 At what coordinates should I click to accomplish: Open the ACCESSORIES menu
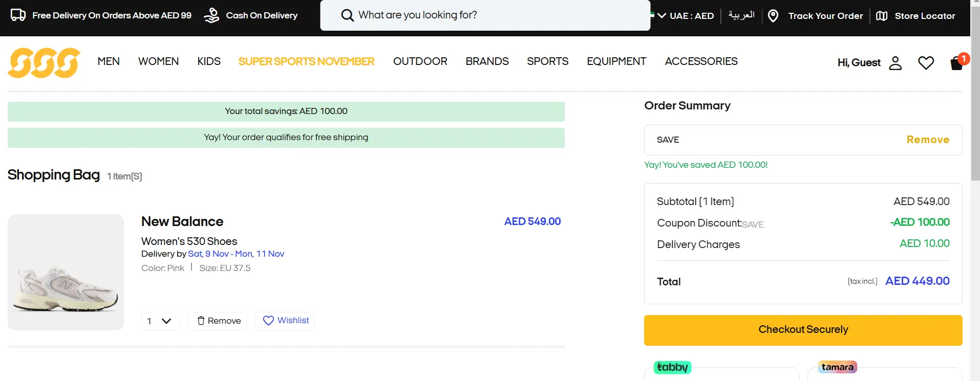coord(701,61)
